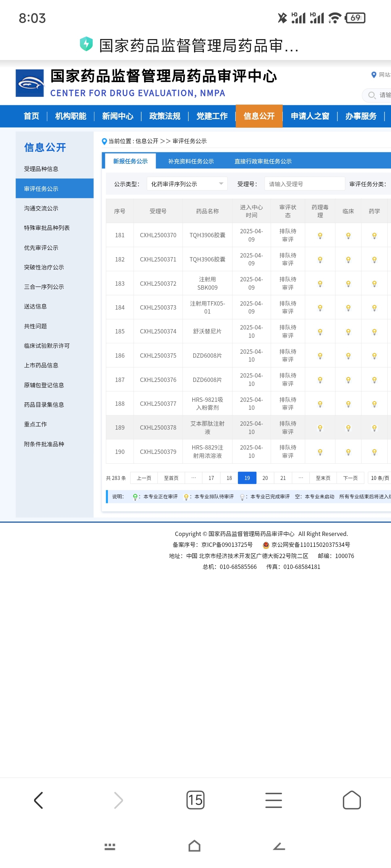This screenshot has height=868, width=391.
Task: Tap the browser home page icon
Action: (352, 800)
